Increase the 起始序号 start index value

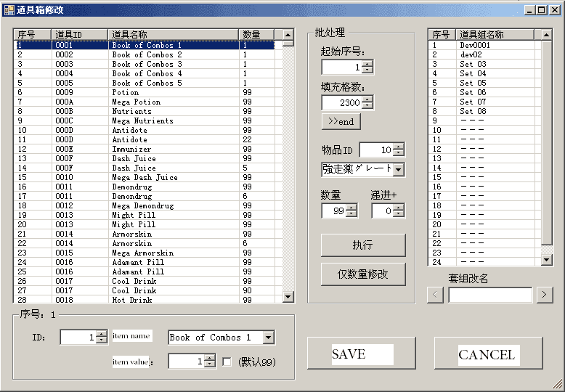(x=367, y=64)
